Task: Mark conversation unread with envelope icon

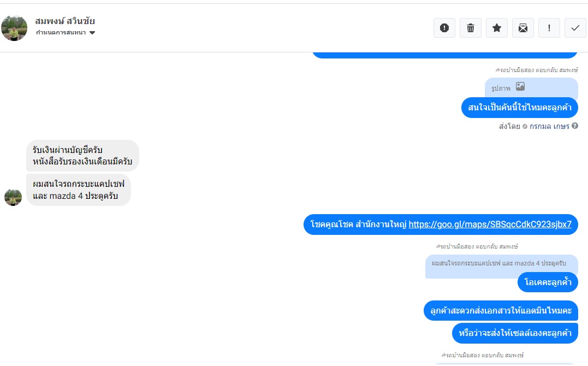Action: (522, 28)
